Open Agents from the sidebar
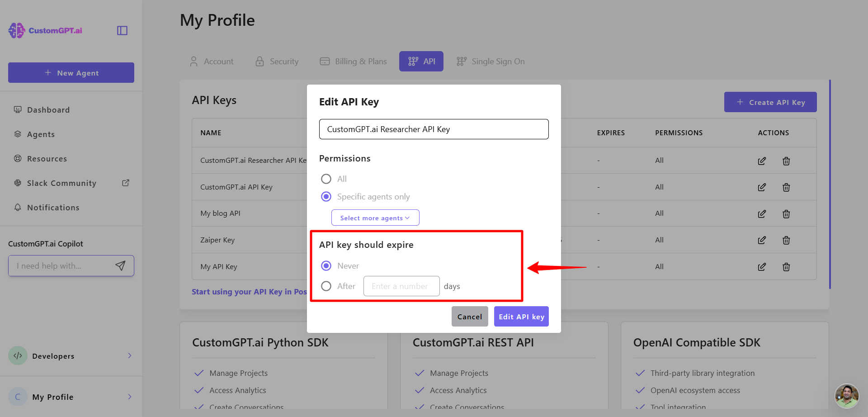Viewport: 868px width, 417px height. click(x=41, y=134)
